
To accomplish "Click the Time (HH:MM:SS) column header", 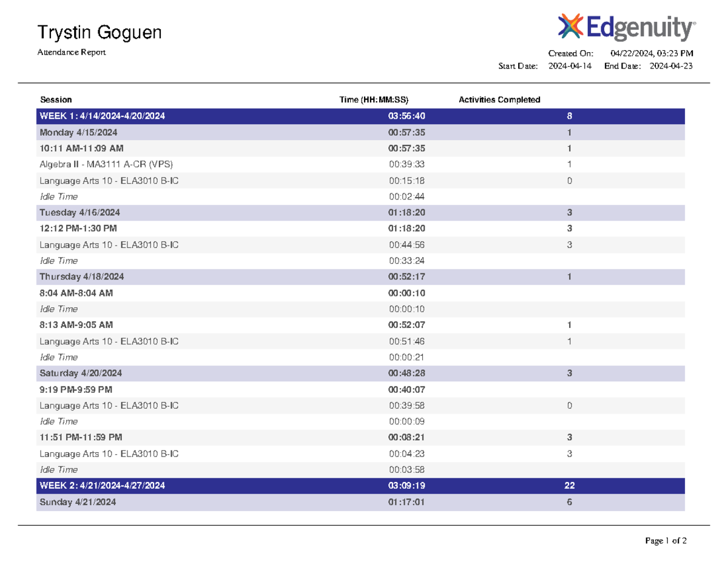I will [x=375, y=99].
